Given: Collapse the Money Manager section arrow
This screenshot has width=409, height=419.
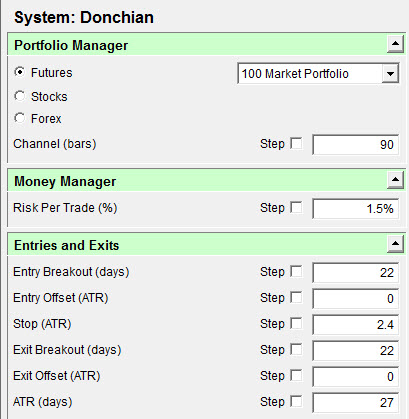Looking at the screenshot, I should pyautogui.click(x=395, y=180).
